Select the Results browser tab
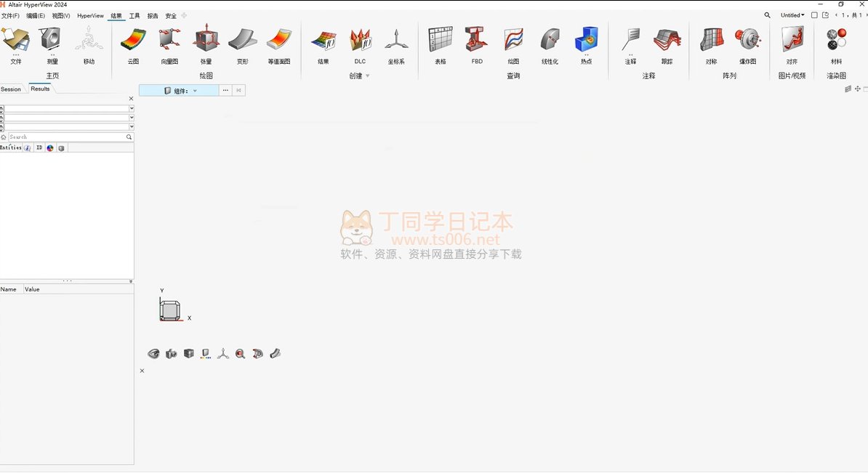 tap(40, 89)
